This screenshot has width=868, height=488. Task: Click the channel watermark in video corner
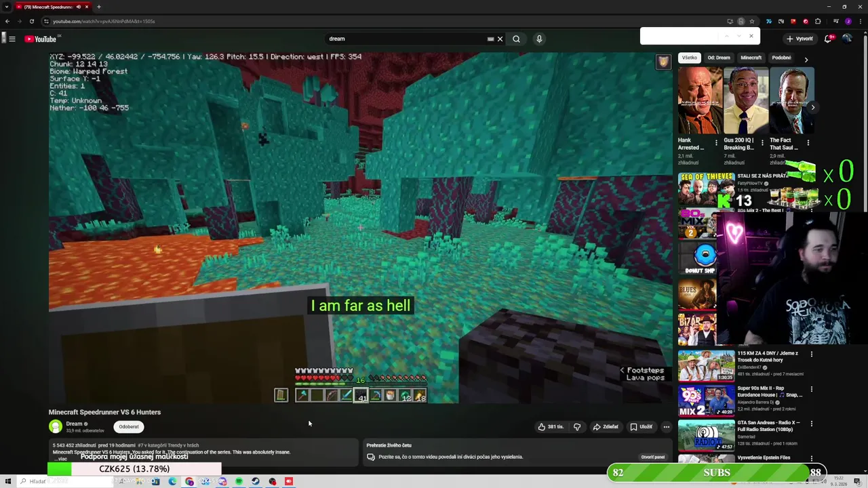click(663, 62)
